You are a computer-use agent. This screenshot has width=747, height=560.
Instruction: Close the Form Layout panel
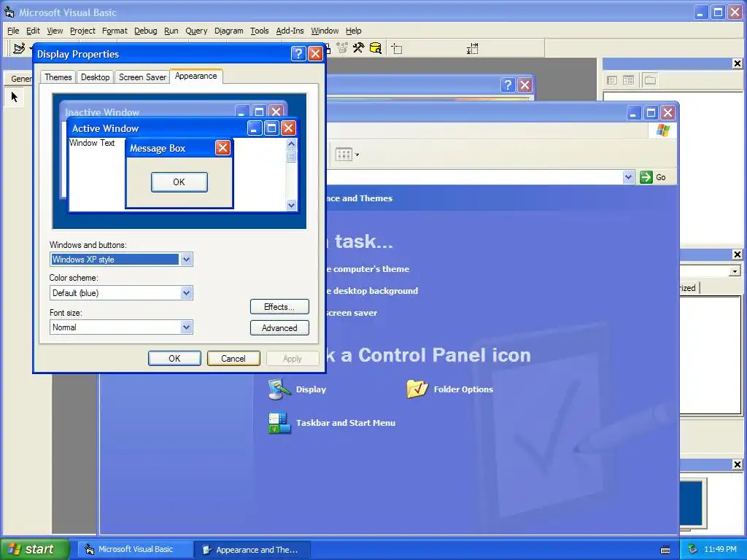click(737, 464)
